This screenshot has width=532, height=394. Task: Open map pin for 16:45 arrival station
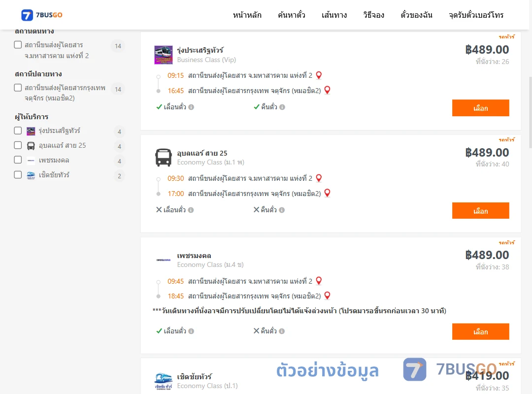tap(327, 90)
